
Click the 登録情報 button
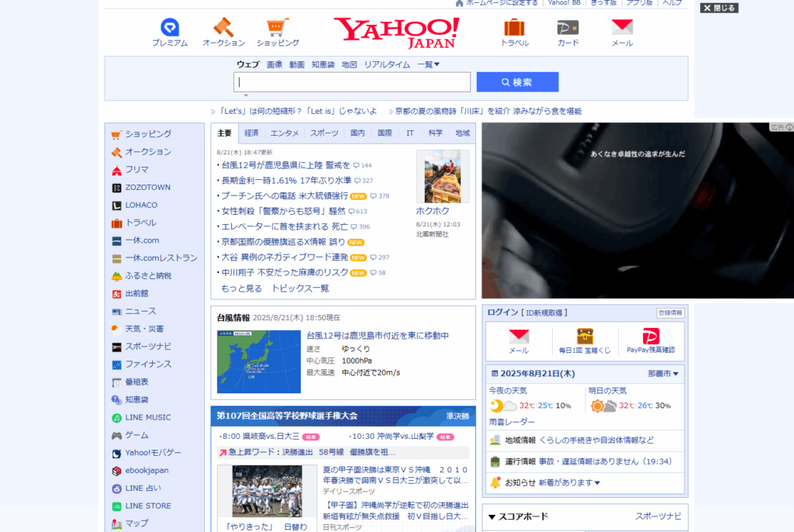[670, 313]
